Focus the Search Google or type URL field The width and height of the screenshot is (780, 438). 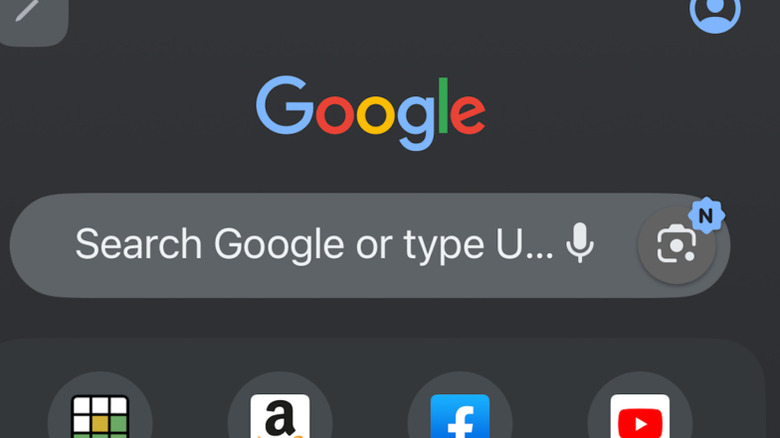[370, 245]
